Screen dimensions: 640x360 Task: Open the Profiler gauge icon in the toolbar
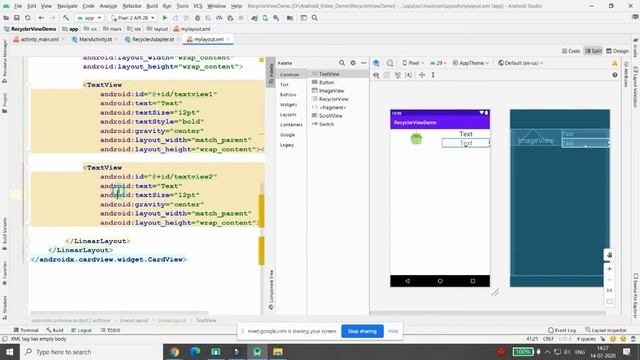[219, 18]
